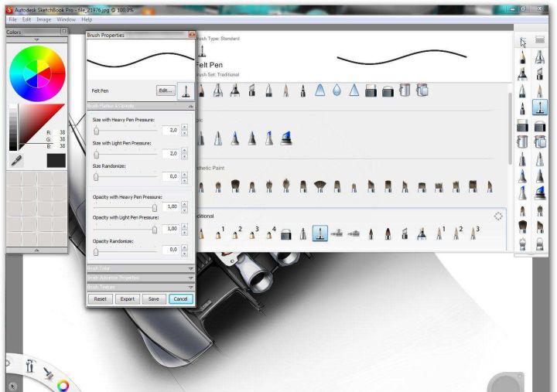
Task: Click the Reset button in Brush Properties
Action: coord(100,299)
